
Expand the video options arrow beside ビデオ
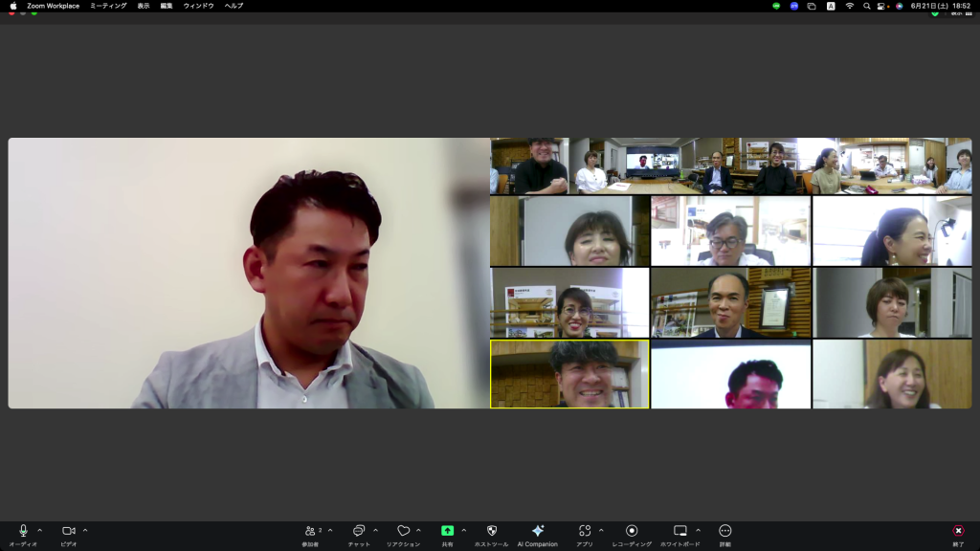click(85, 530)
